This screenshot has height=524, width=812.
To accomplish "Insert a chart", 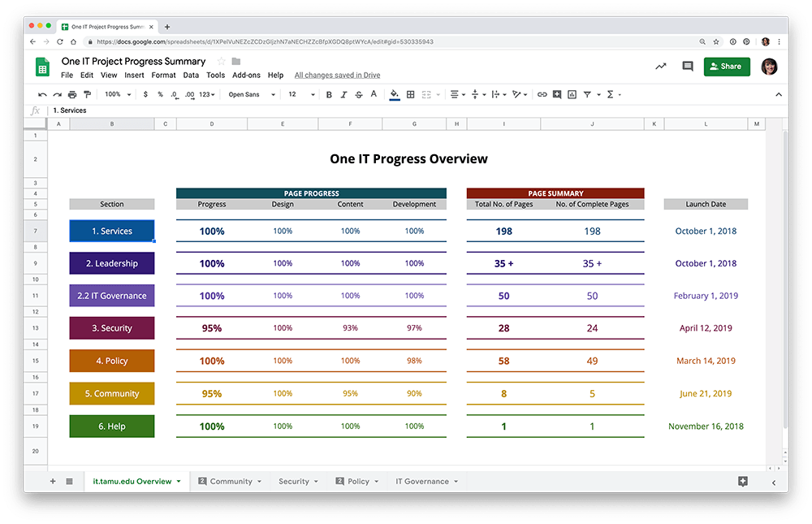I will (x=572, y=94).
